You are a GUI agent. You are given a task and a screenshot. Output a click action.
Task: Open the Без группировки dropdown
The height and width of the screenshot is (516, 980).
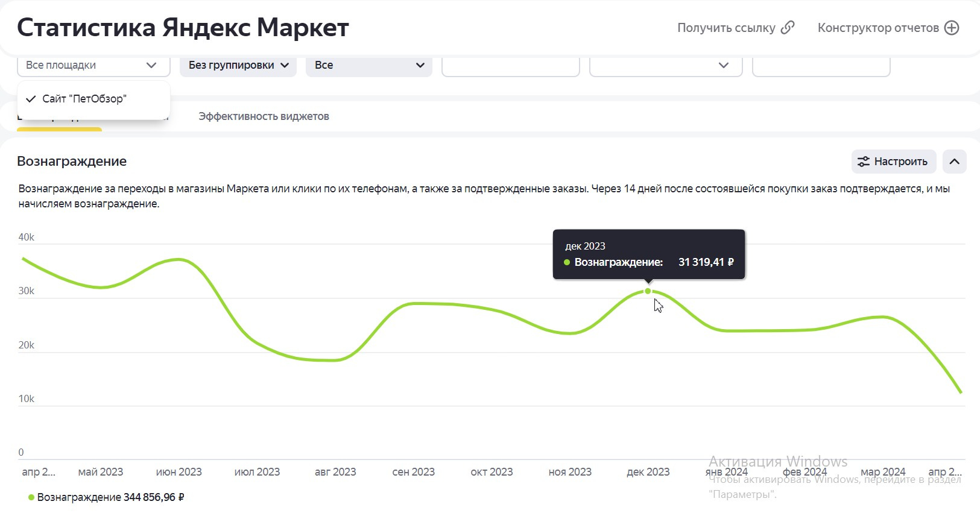click(x=238, y=65)
